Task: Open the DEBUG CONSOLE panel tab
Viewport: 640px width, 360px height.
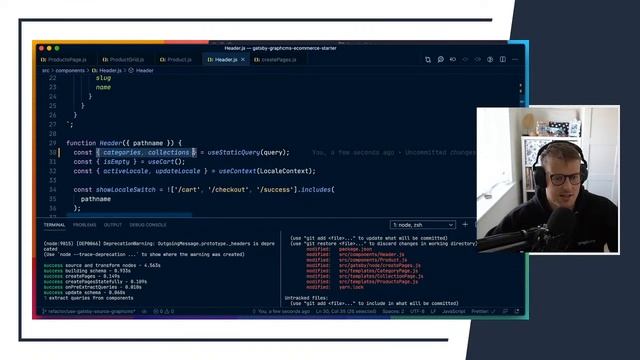Action: pos(148,225)
